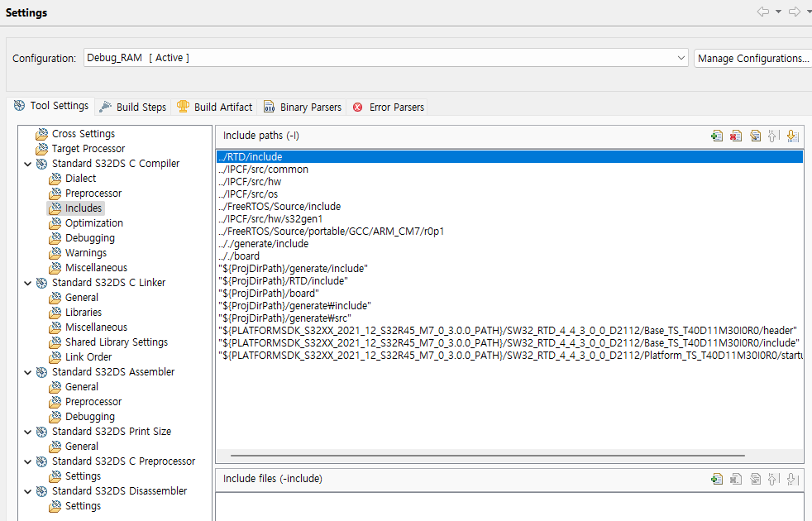Collapse Standard S32DS C Linker node

coord(28,284)
